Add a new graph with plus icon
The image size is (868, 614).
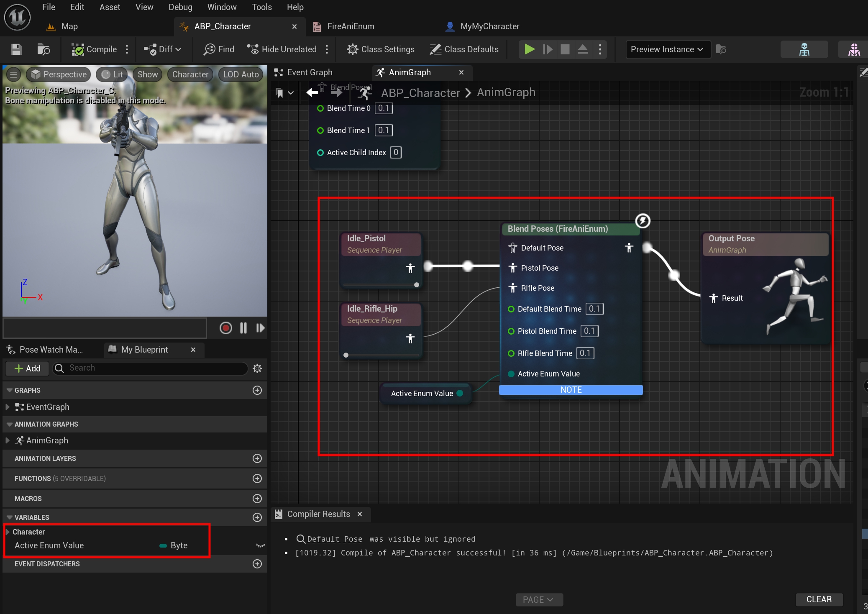(257, 390)
